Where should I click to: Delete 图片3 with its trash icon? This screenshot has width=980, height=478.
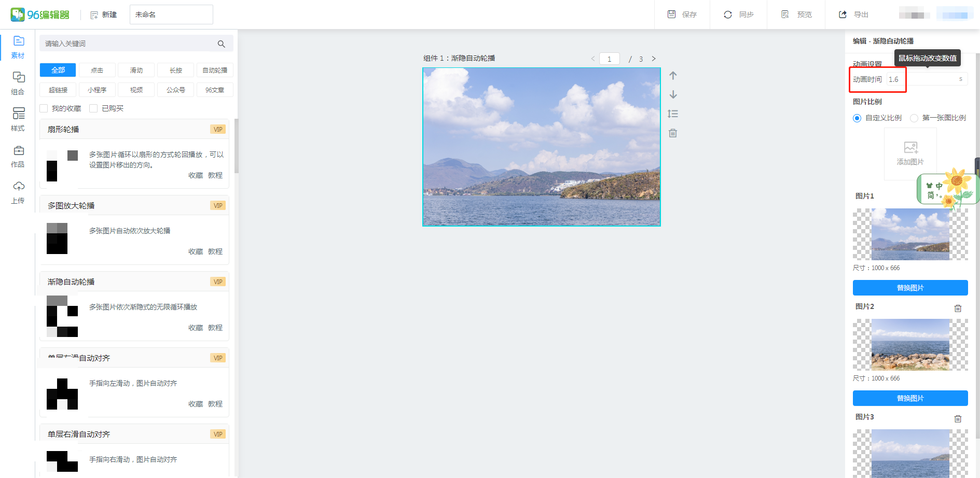[958, 419]
